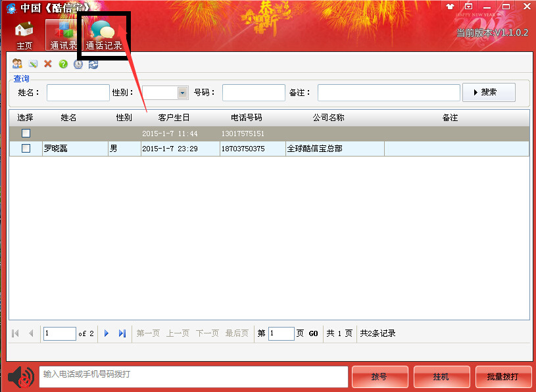Go to last record navigator arrow
The width and height of the screenshot is (536, 392).
coord(122,333)
